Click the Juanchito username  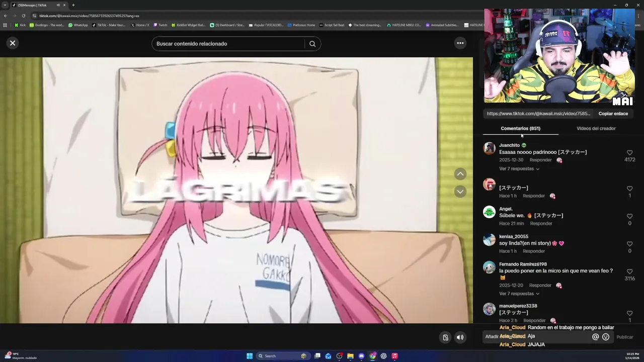[509, 145]
